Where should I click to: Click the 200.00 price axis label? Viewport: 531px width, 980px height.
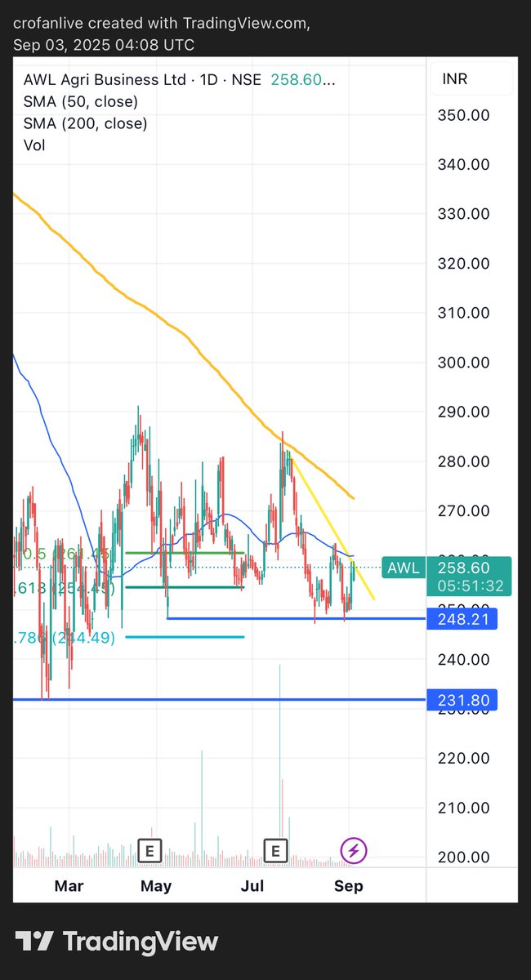(x=464, y=857)
